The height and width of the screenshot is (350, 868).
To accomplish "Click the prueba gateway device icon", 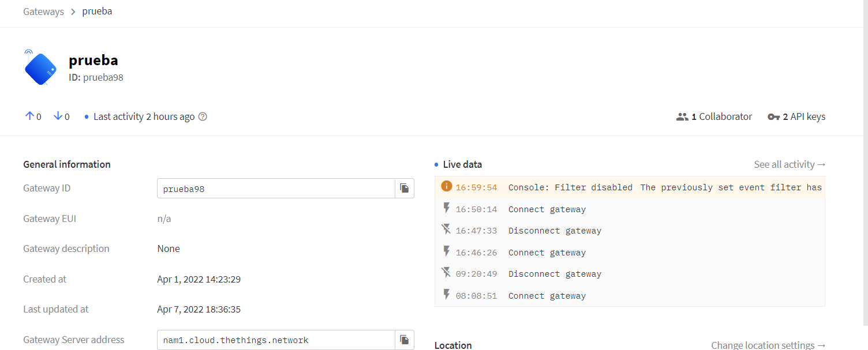I will coord(40,68).
